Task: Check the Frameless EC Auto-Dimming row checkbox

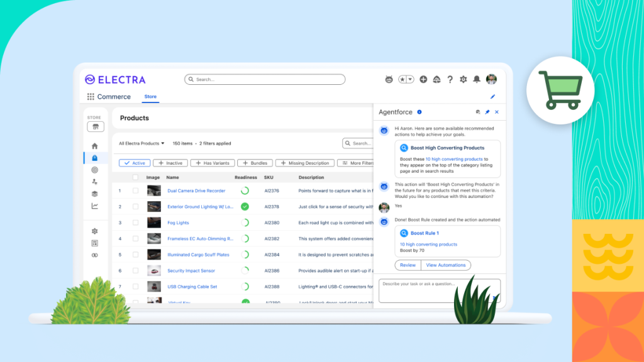Action: click(135, 238)
